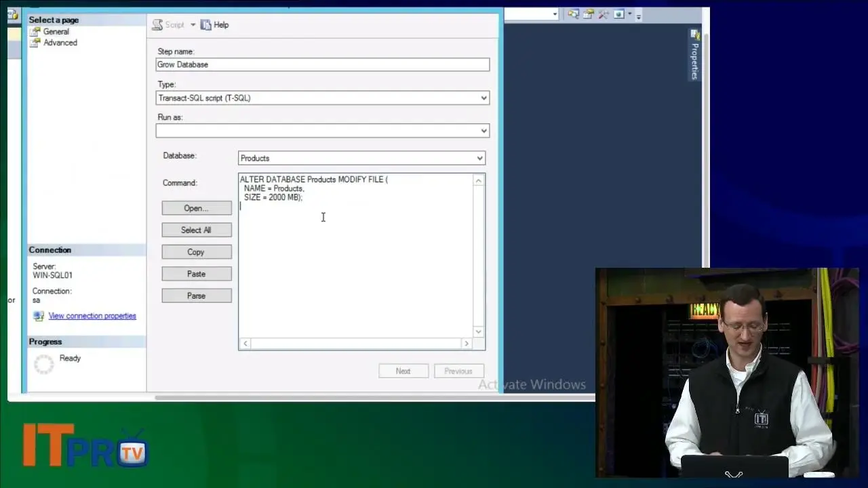Click the Command box scroll left arrow
This screenshot has width=868, height=488.
click(x=245, y=344)
